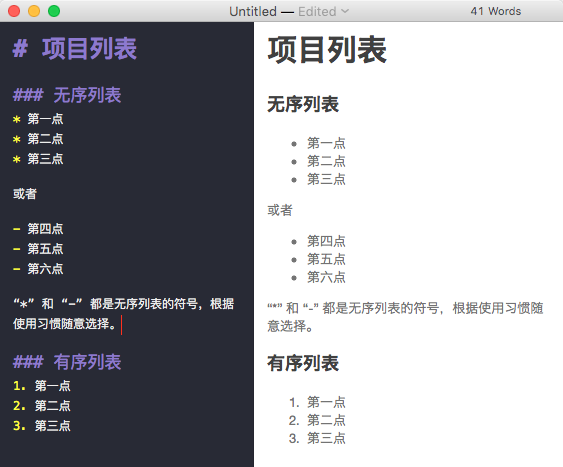Click the '# 项目列表' heading in editor
The width and height of the screenshot is (563, 467).
point(75,48)
